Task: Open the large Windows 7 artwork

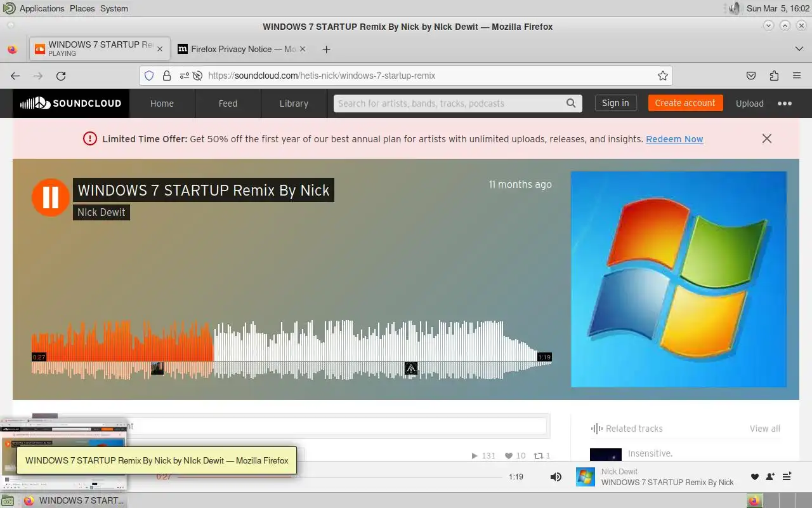Action: tap(679, 279)
